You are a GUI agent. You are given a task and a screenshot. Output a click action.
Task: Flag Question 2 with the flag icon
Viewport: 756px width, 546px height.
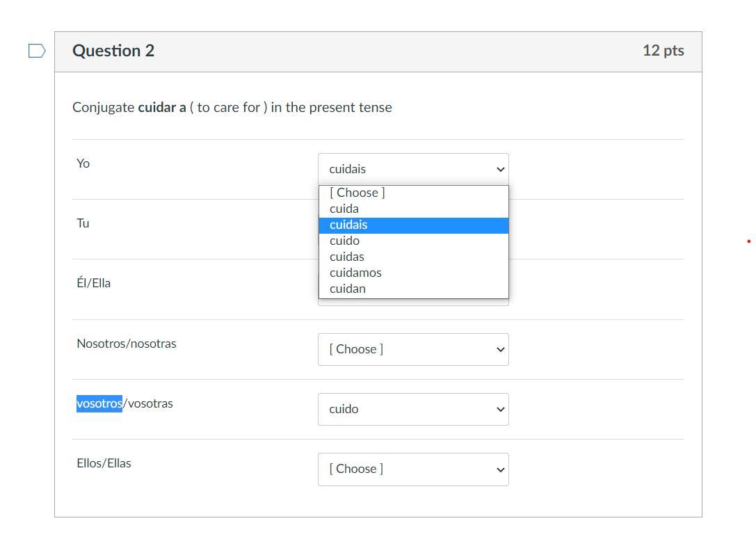coord(37,51)
